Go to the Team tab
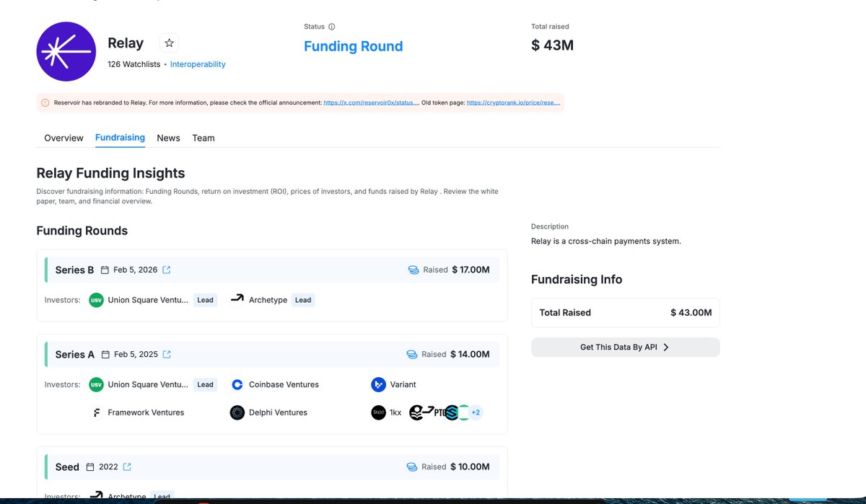Viewport: 866px width, 504px height. tap(204, 138)
